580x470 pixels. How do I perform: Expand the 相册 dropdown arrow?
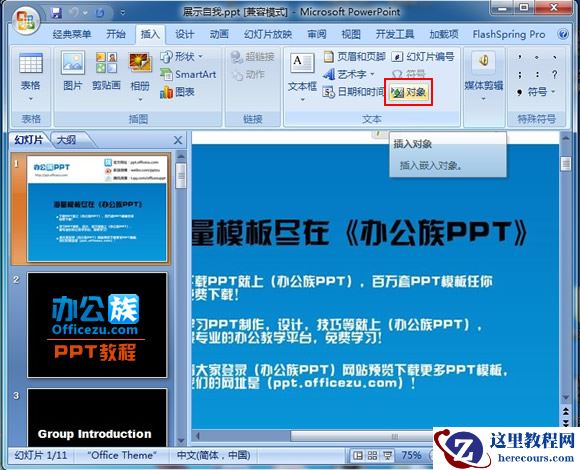point(140,99)
